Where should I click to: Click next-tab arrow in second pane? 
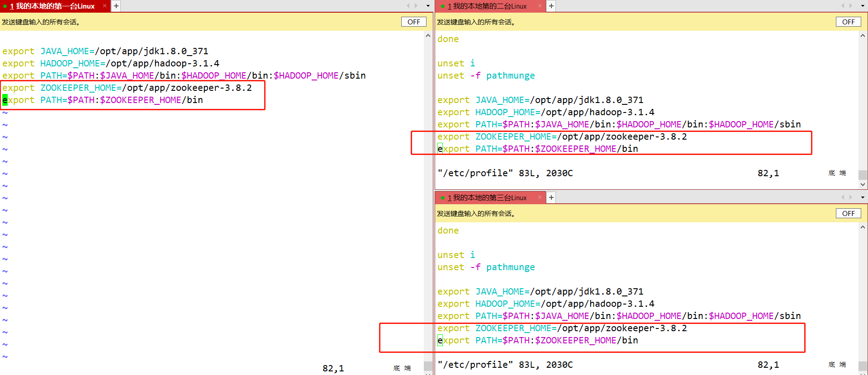pos(851,6)
